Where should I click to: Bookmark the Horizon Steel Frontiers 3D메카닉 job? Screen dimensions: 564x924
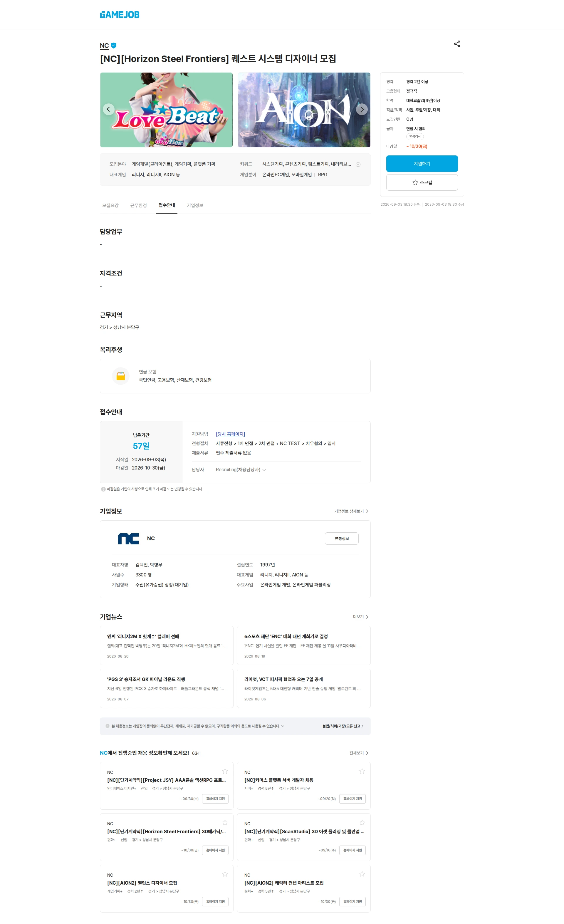[x=225, y=823]
